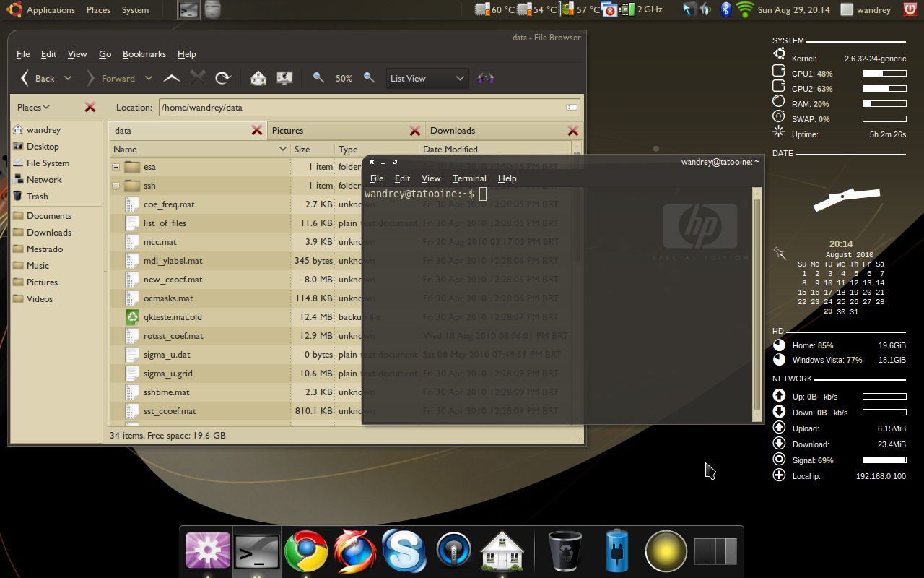Close the Places side pane
The image size is (924, 578).
click(90, 107)
